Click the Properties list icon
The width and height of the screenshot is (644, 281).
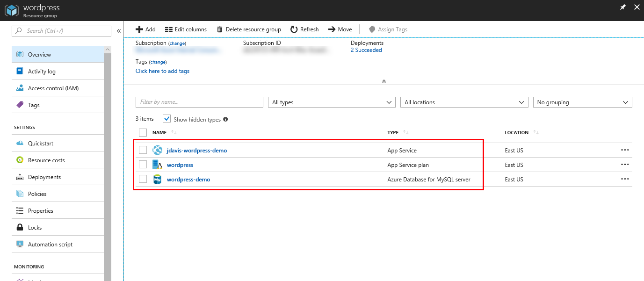pos(20,210)
